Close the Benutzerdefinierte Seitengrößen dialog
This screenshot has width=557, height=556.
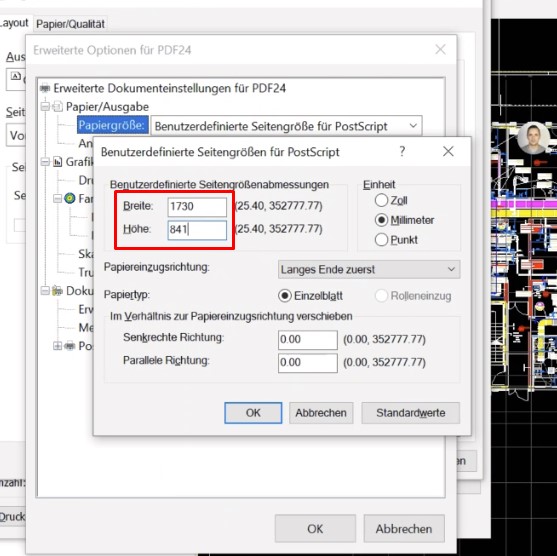point(448,151)
